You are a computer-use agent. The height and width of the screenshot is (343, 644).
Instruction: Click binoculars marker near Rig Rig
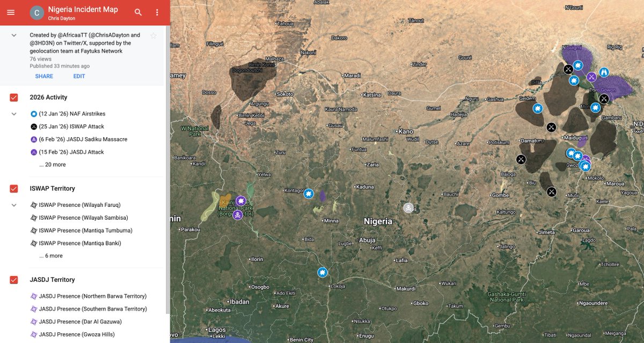point(604,72)
